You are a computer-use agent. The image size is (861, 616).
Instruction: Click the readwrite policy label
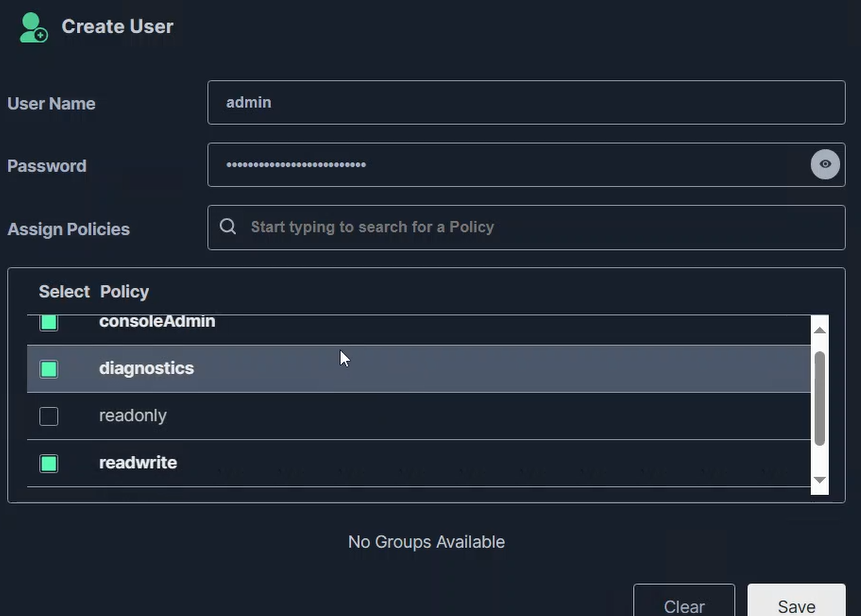[138, 462]
